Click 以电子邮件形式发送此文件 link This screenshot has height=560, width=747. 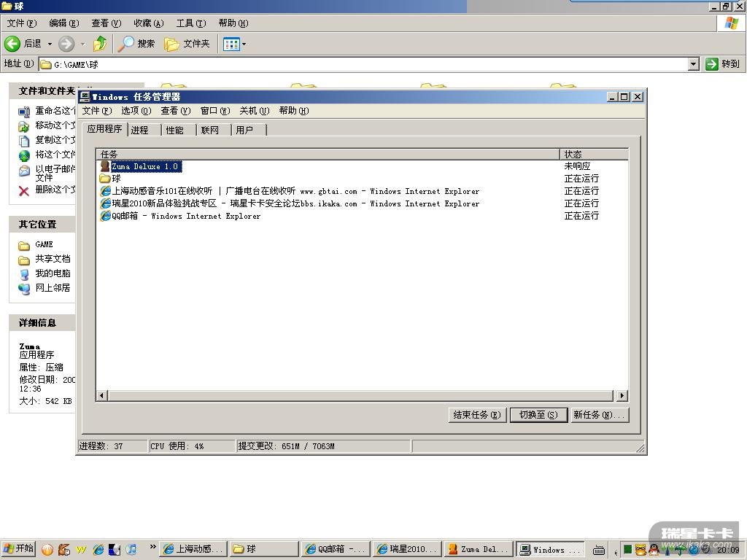click(47, 173)
